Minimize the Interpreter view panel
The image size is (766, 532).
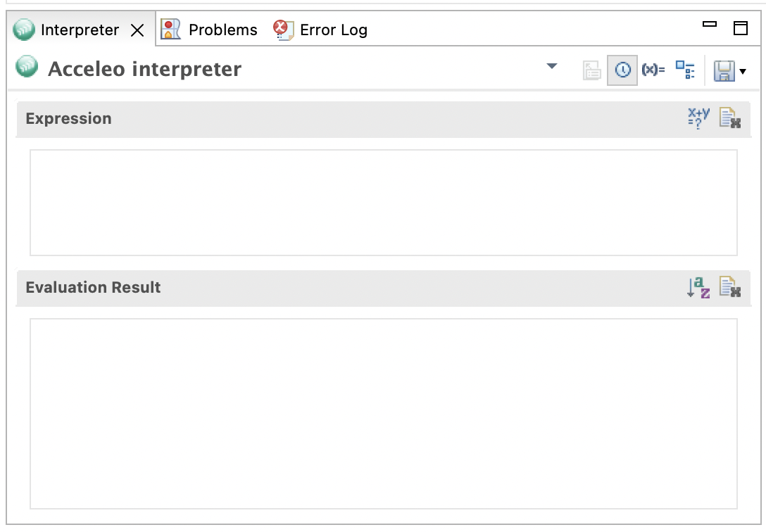click(x=710, y=25)
